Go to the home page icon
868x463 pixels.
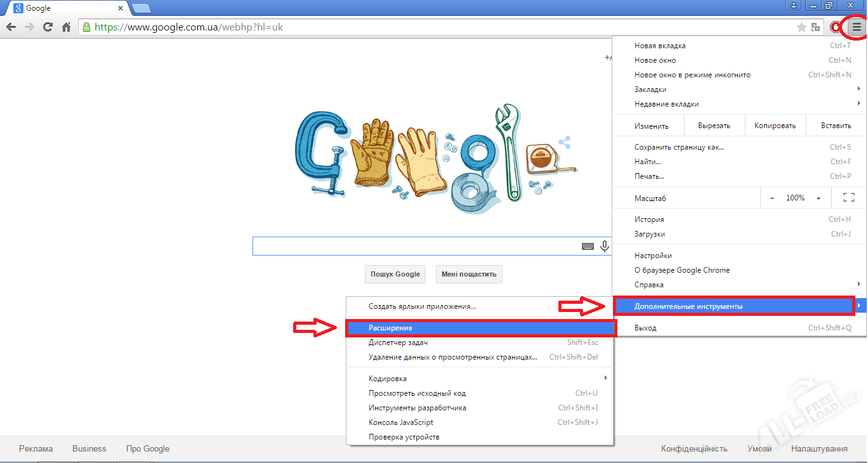click(66, 27)
